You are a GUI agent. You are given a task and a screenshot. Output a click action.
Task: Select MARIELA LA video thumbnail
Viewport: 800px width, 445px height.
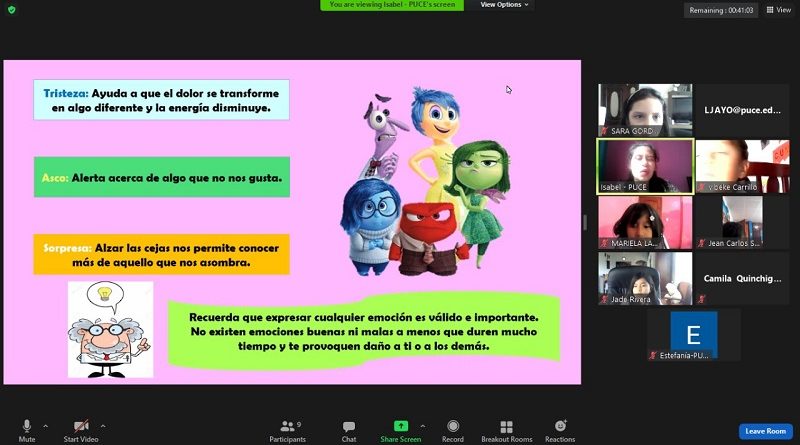645,222
